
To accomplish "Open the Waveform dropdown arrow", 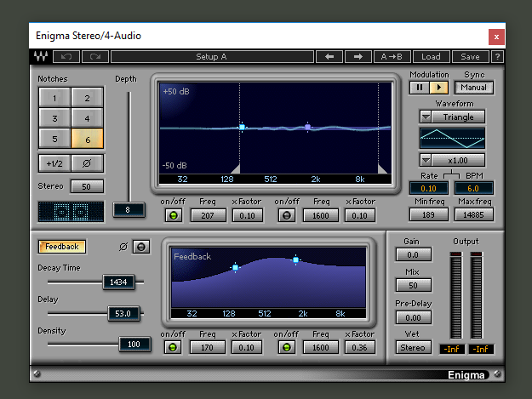I will (426, 117).
